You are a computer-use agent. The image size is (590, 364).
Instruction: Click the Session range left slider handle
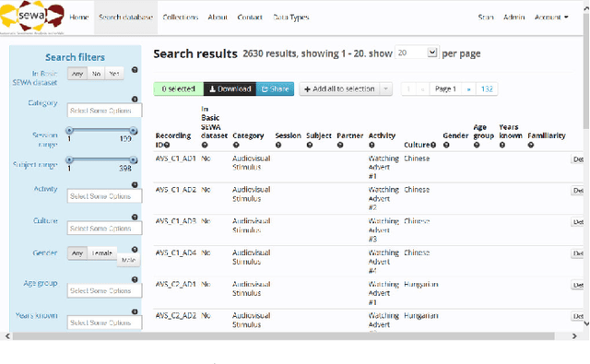(69, 131)
